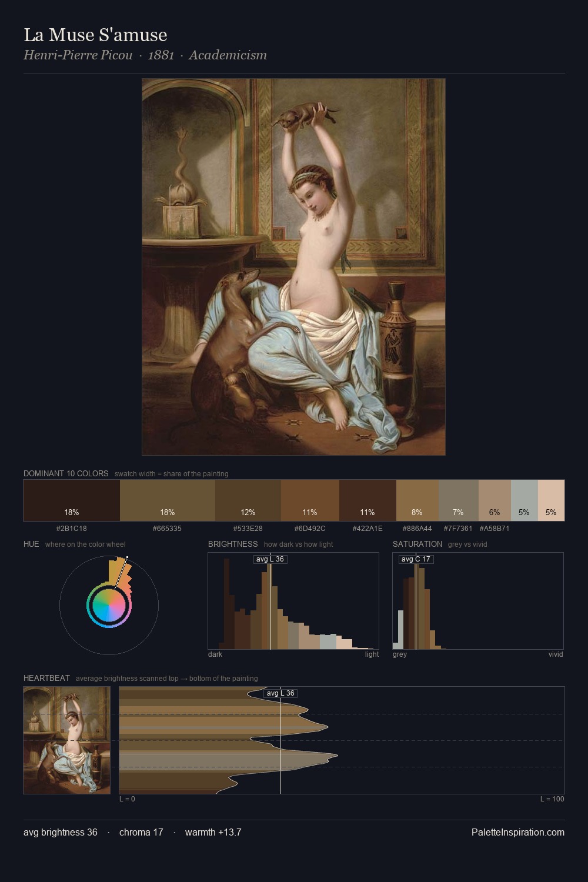Select the 6% swatch #A58B71
The height and width of the screenshot is (882, 588).
click(x=495, y=500)
